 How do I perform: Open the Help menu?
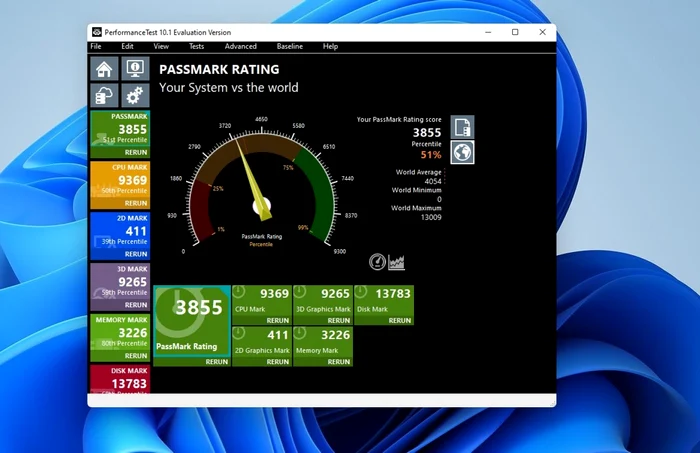(330, 46)
